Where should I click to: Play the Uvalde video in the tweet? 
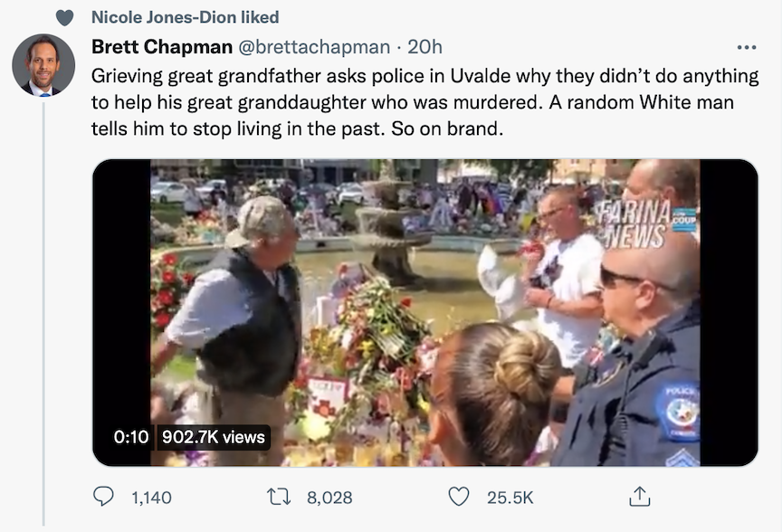point(424,312)
